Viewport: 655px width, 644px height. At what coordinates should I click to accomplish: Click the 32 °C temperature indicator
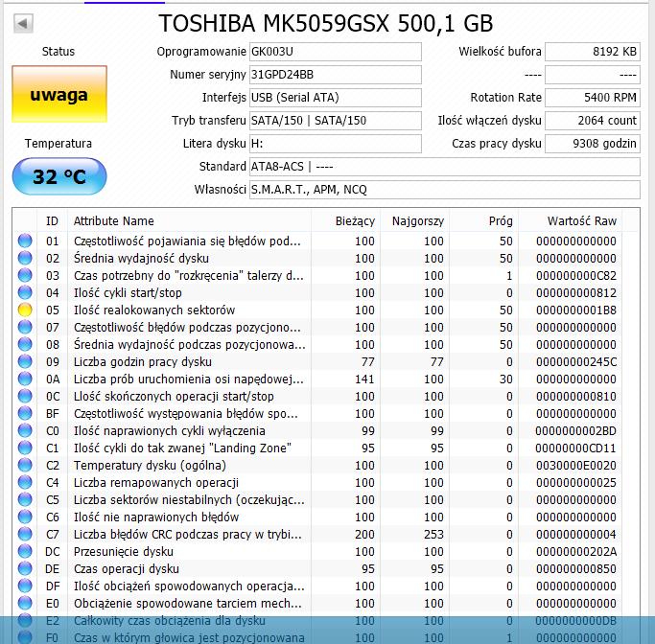click(x=59, y=176)
